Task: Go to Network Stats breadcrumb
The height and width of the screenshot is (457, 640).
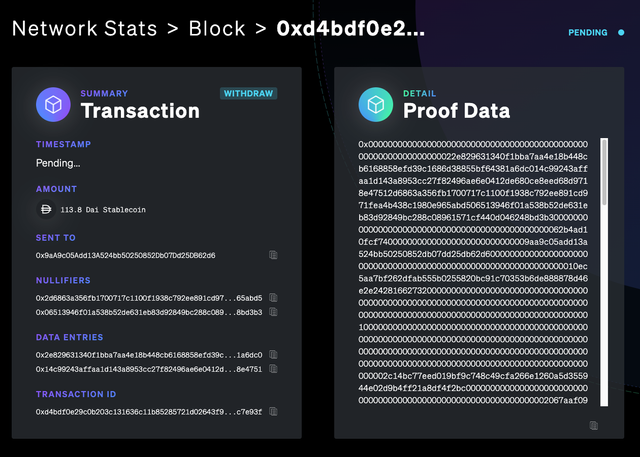Action: click(84, 29)
